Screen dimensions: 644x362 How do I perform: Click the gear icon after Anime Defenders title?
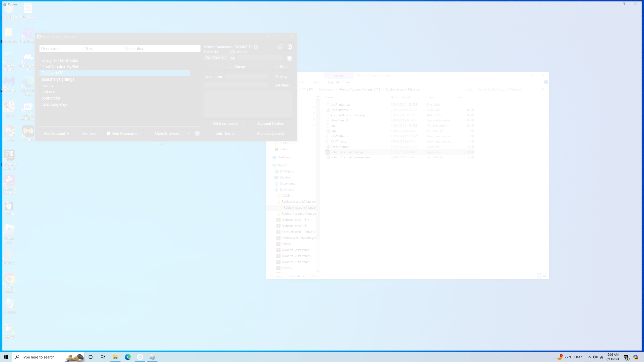[x=256, y=47]
